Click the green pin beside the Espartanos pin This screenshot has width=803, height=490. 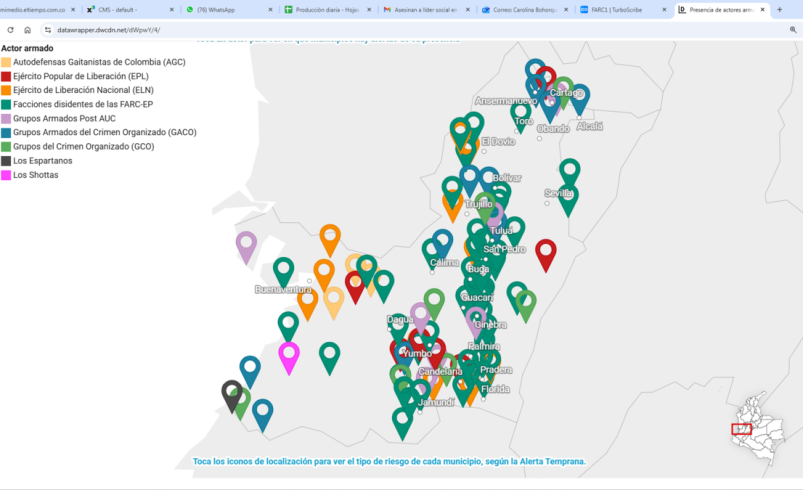pos(241,401)
